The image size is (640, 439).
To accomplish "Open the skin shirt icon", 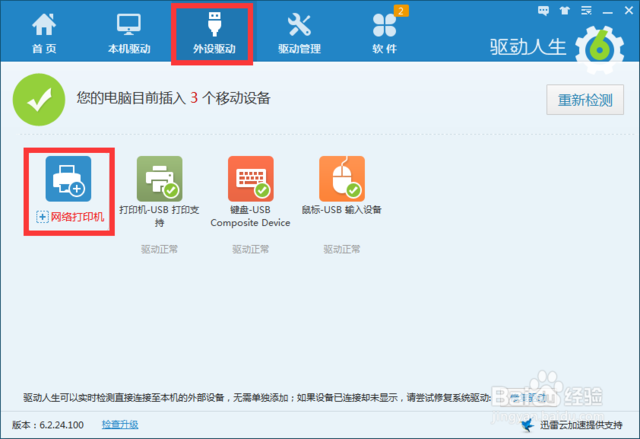I will coord(565,11).
